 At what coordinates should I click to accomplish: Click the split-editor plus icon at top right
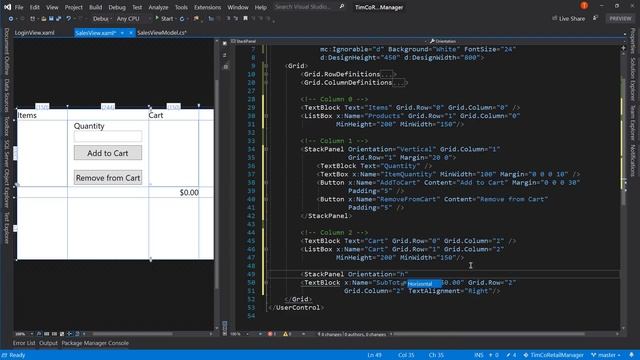tap(623, 48)
